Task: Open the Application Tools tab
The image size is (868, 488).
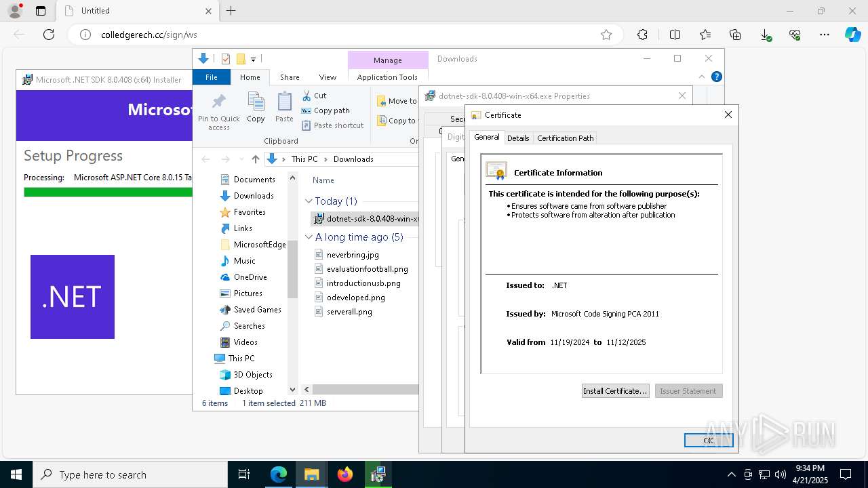Action: 387,77
